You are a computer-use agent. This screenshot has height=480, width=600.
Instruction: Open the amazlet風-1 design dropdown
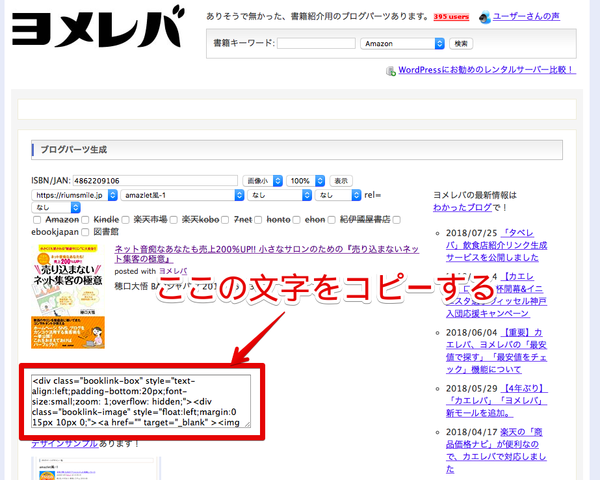tap(182, 195)
